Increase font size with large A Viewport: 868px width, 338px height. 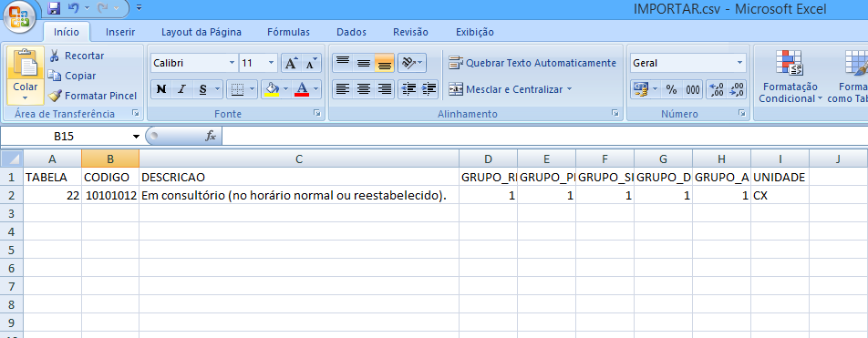[x=291, y=63]
